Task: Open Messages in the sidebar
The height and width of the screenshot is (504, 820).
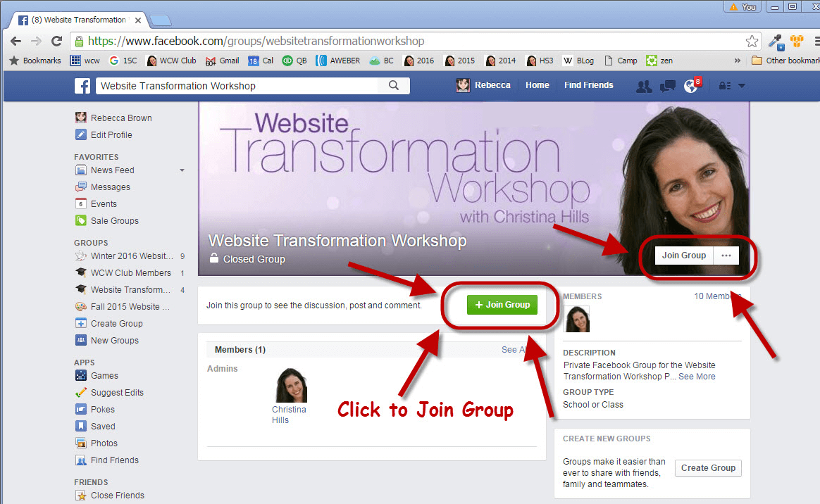Action: (103, 187)
